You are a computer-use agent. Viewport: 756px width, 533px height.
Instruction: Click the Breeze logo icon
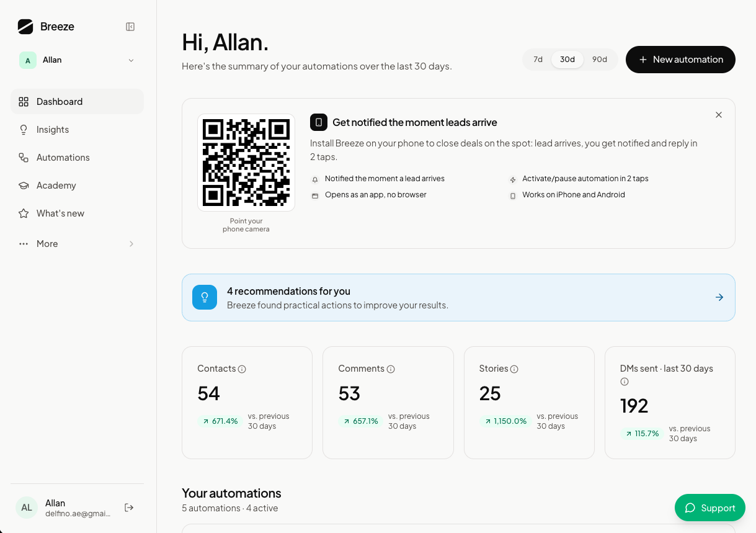click(25, 27)
